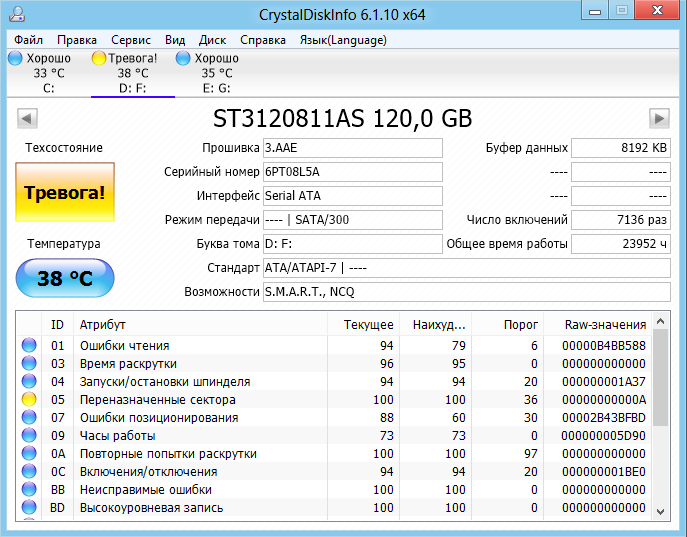The image size is (687, 537).
Task: Click the power-on count field 7136 раз
Action: (x=621, y=220)
